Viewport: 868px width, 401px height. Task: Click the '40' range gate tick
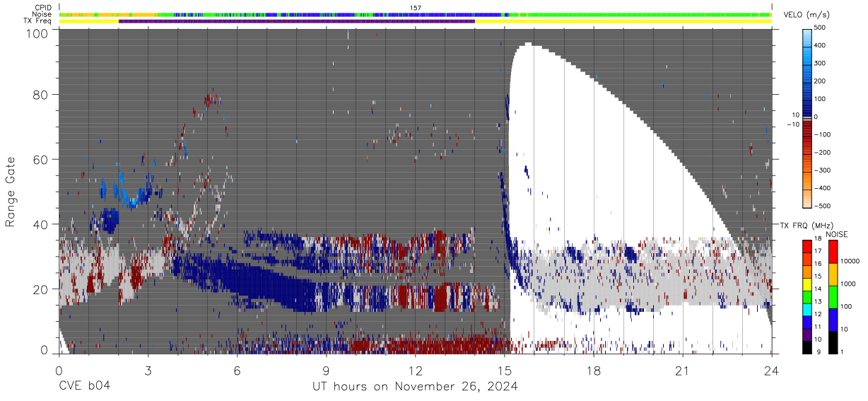[x=42, y=224]
